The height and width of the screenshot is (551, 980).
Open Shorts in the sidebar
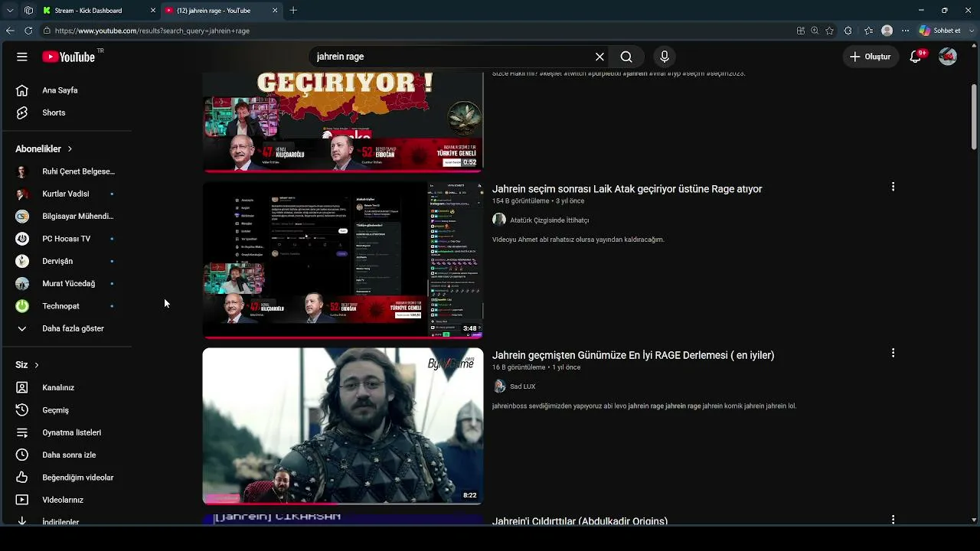tap(54, 112)
